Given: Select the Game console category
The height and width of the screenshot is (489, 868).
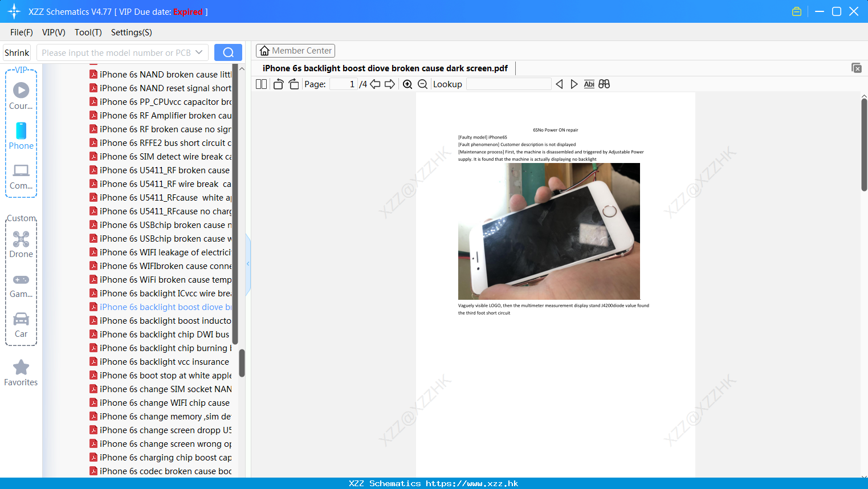Looking at the screenshot, I should click(x=21, y=286).
